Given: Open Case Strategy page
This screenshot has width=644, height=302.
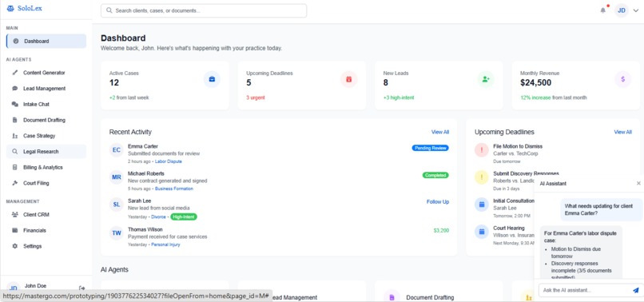Looking at the screenshot, I should 46,136.
